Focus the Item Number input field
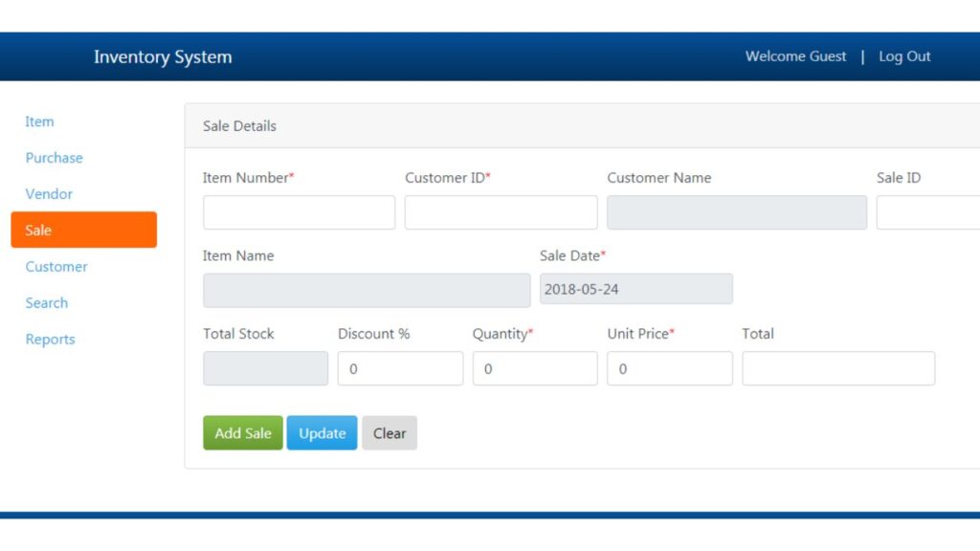Viewport: 980px width, 551px height. click(299, 212)
